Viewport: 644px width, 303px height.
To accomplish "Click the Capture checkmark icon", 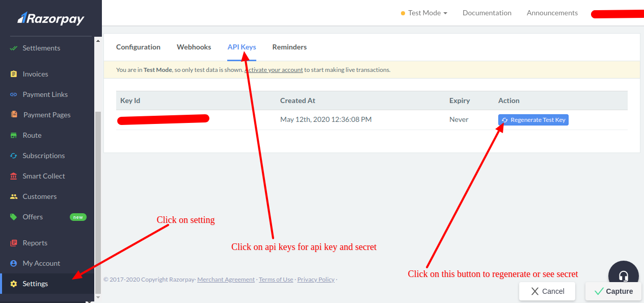I will click(599, 291).
